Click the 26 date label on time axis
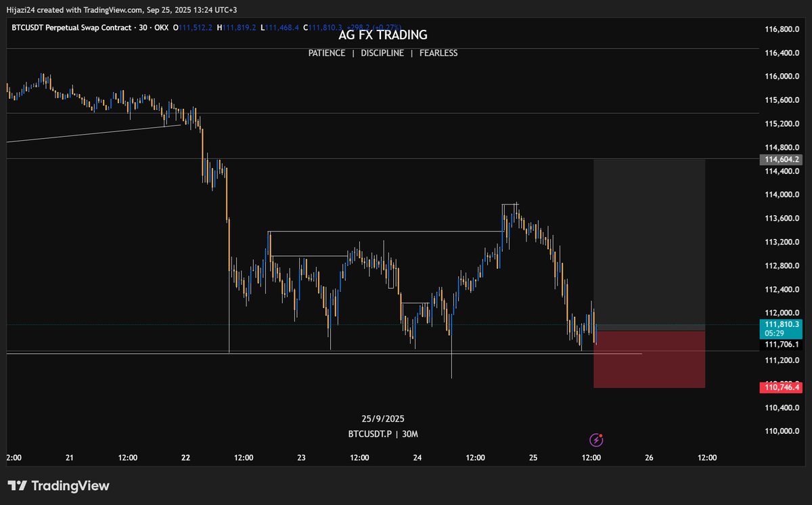 [x=649, y=458]
